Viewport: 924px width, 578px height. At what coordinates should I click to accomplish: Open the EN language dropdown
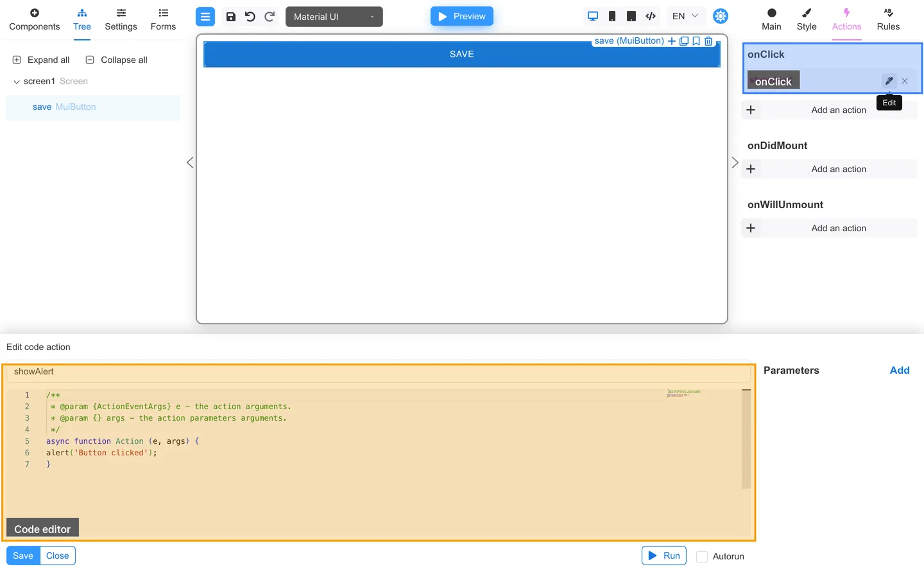tap(685, 16)
